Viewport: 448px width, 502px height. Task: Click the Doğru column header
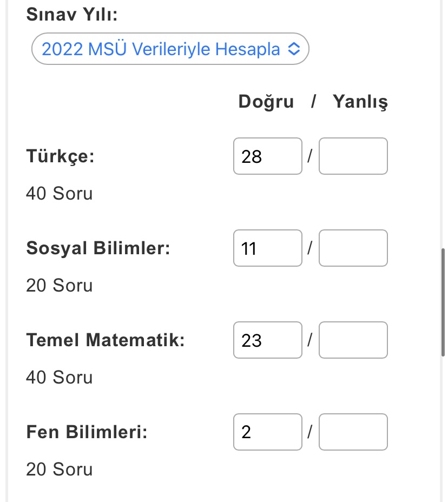point(266,102)
